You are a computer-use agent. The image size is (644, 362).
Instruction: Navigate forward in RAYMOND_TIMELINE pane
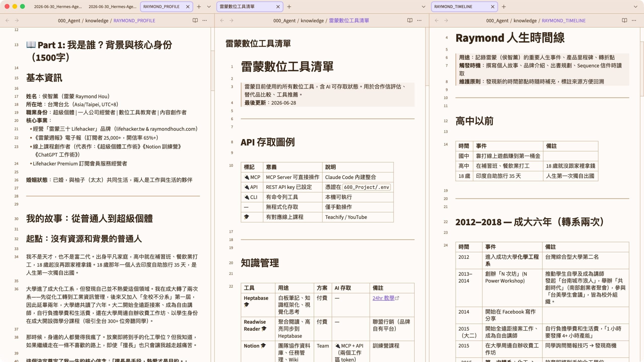pyautogui.click(x=446, y=20)
